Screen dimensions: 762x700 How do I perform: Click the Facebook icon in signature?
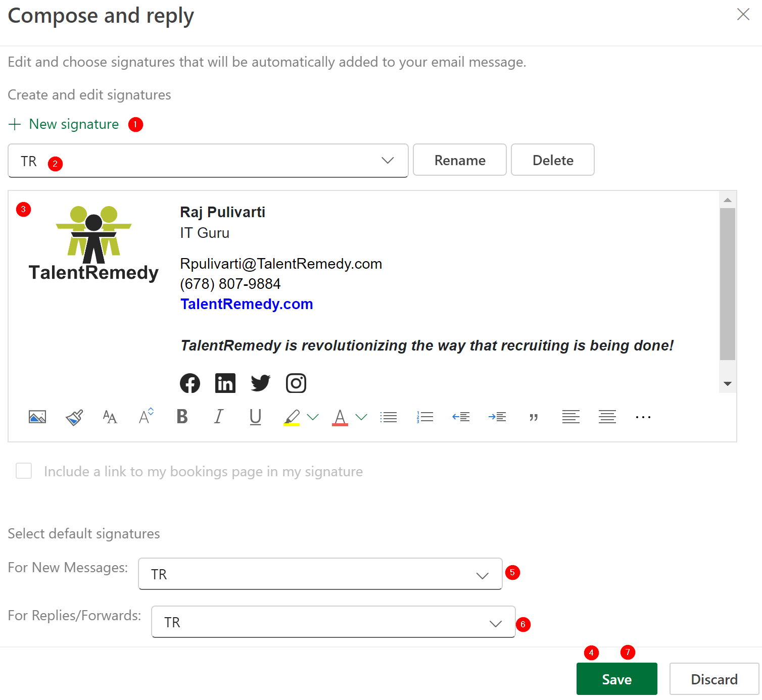point(190,383)
